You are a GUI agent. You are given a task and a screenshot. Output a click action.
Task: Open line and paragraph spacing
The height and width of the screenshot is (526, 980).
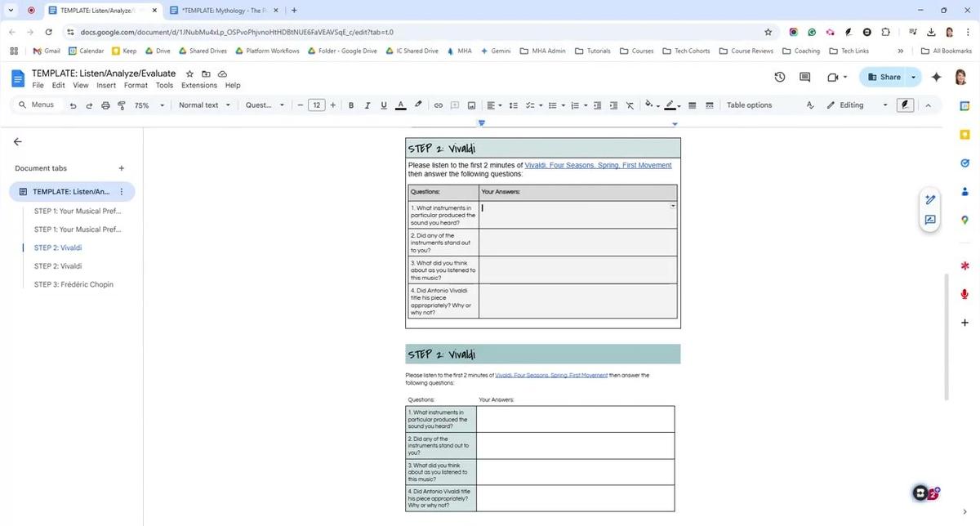pos(514,105)
